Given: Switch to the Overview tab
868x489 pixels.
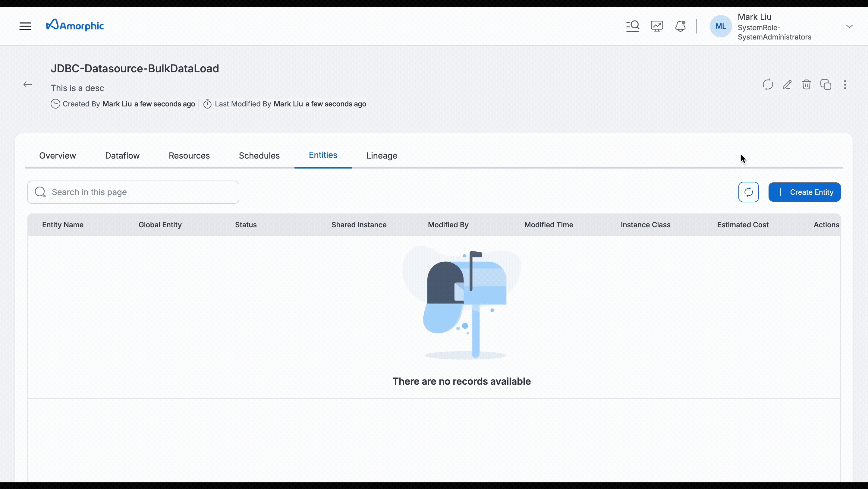Looking at the screenshot, I should [57, 155].
